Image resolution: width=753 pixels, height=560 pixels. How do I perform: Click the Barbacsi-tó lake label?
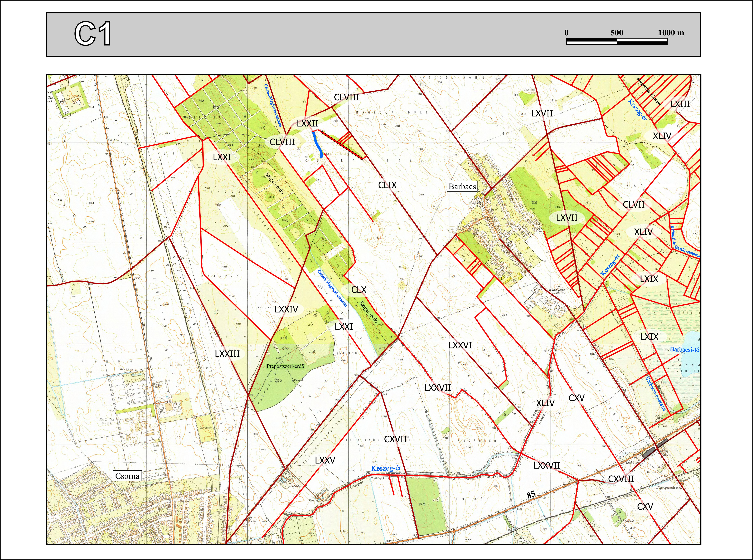pos(684,350)
